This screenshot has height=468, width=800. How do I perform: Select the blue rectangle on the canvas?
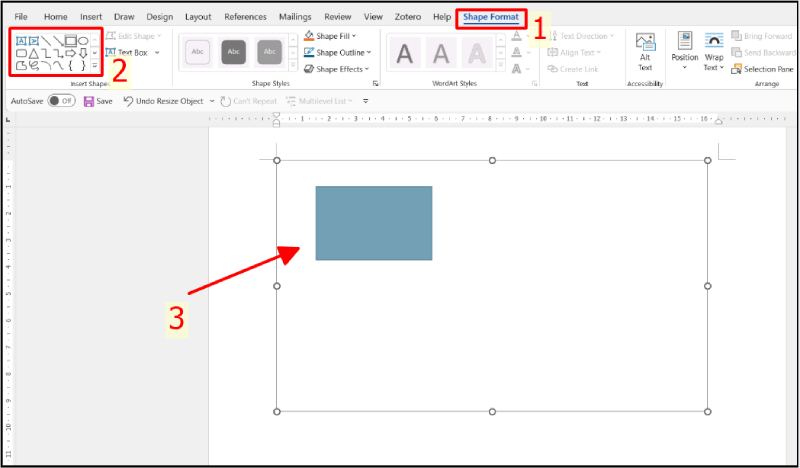pos(373,223)
